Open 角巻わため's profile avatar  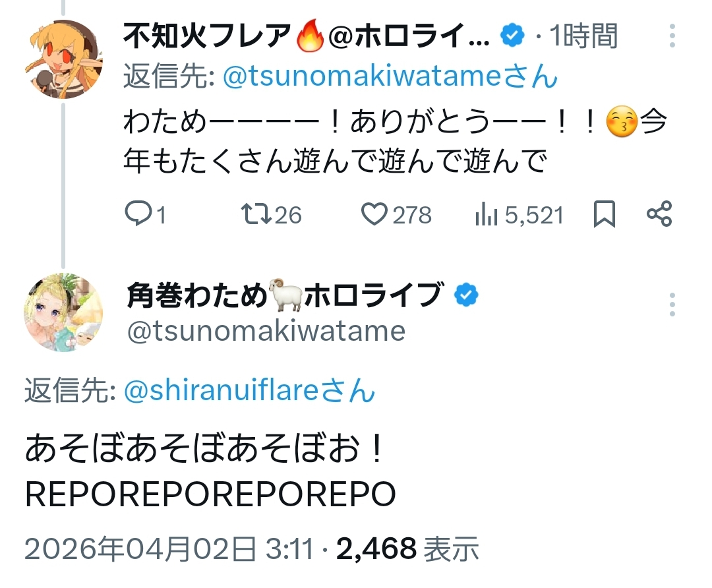pyautogui.click(x=64, y=312)
